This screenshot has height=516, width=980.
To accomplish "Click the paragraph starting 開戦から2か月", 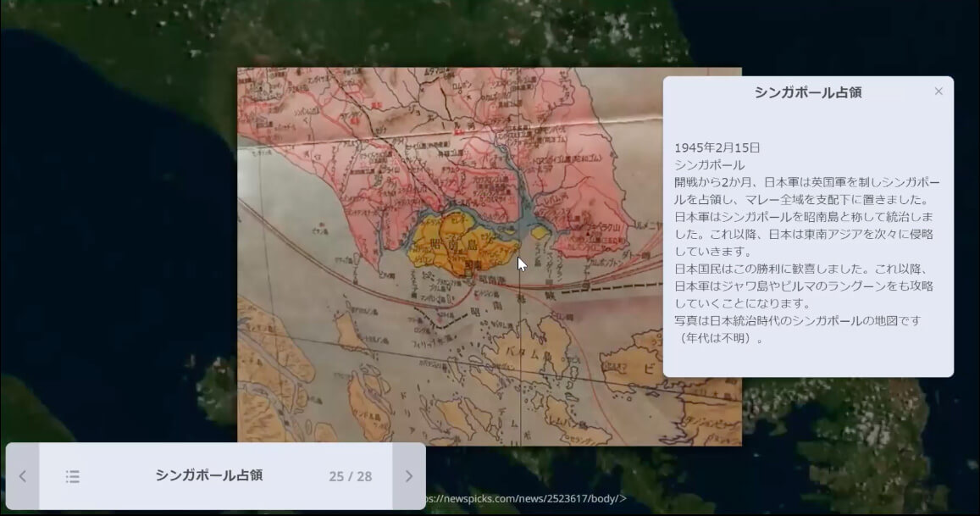I will (806, 216).
